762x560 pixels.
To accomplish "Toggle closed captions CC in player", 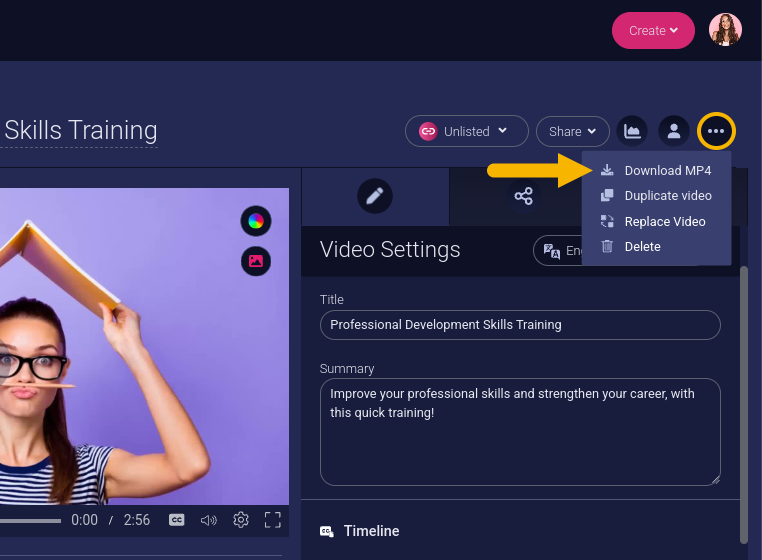I will coord(176,520).
